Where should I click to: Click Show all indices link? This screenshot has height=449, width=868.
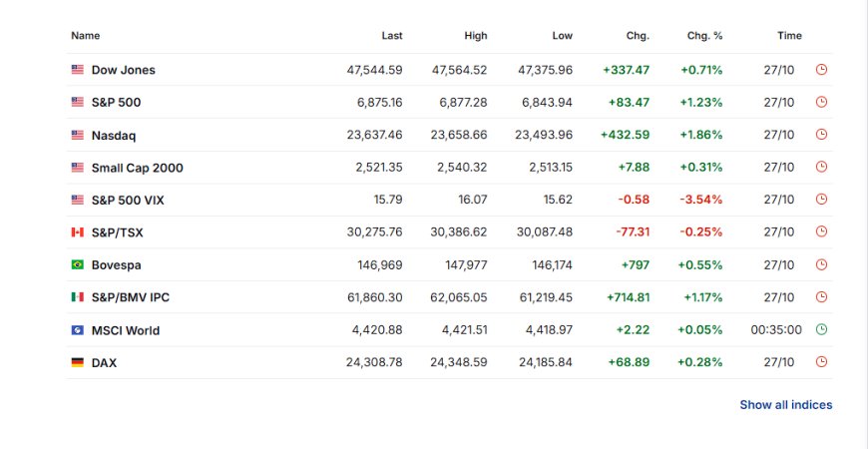tap(786, 405)
